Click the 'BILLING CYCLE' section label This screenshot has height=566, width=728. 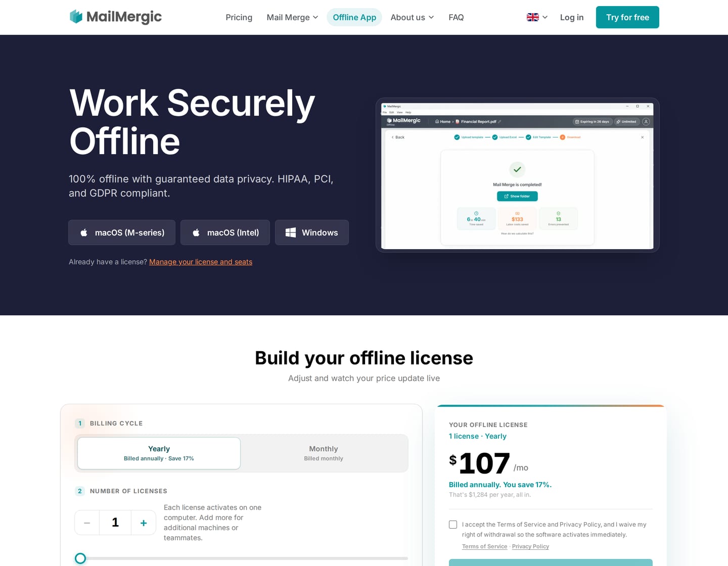click(116, 423)
